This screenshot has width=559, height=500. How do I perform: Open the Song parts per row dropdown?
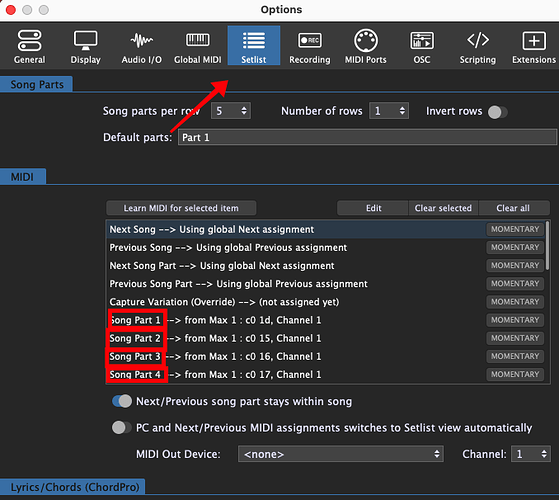pyautogui.click(x=231, y=111)
